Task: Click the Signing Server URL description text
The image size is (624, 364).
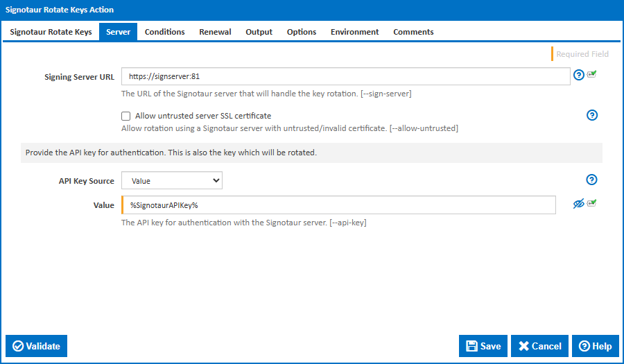Action: point(266,94)
